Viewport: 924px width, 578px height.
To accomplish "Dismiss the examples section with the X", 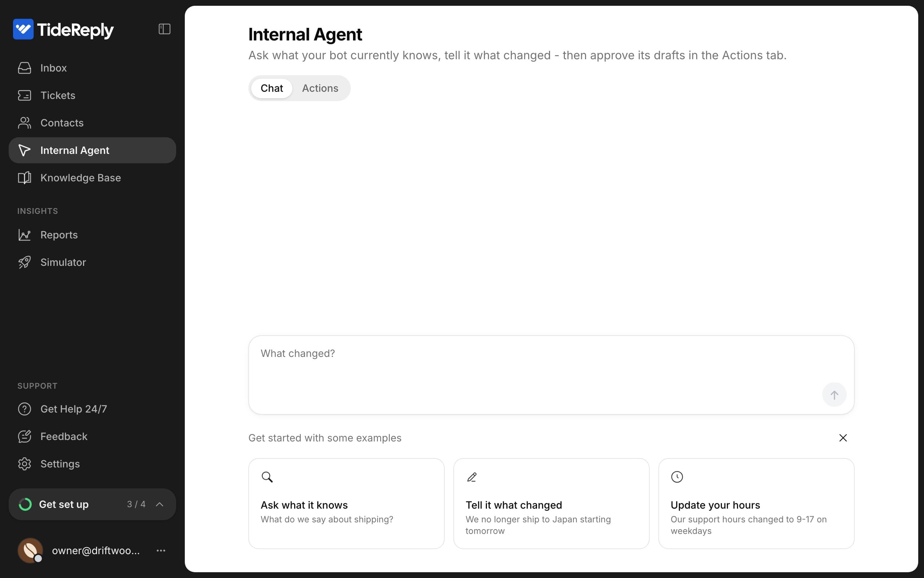I will coord(843,438).
